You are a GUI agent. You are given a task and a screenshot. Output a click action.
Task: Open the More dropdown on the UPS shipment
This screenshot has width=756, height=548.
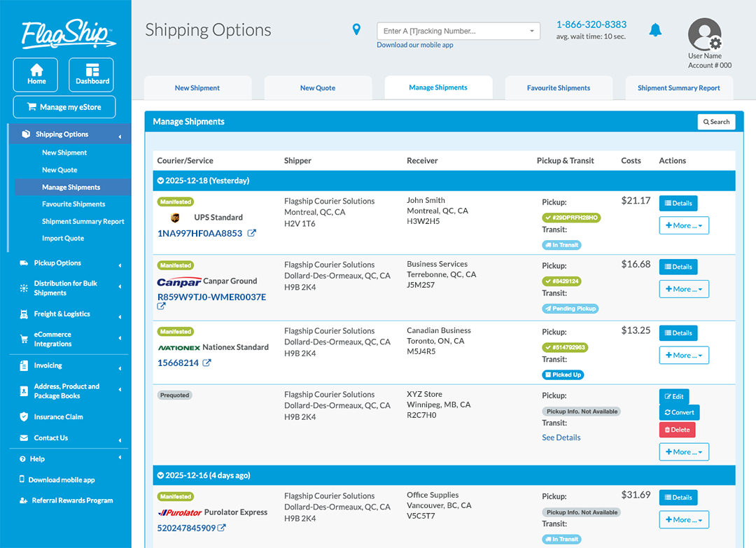(x=684, y=225)
